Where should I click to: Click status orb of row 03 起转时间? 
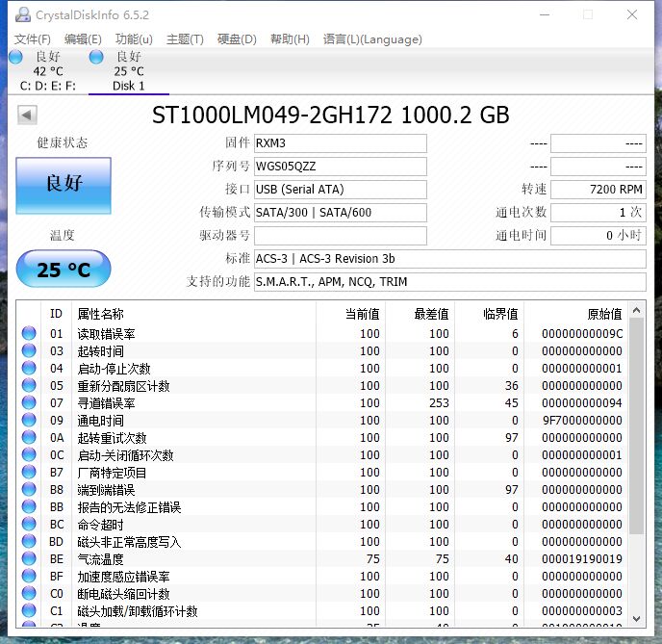29,350
